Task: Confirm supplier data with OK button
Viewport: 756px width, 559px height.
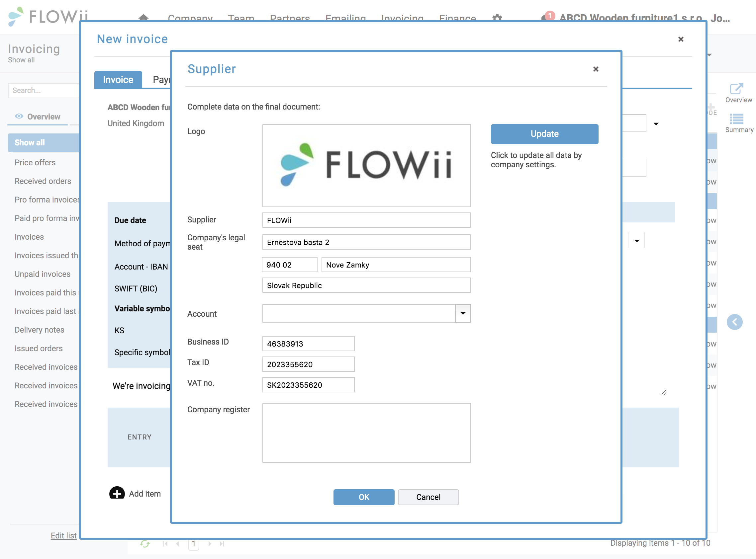Action: pos(364,497)
